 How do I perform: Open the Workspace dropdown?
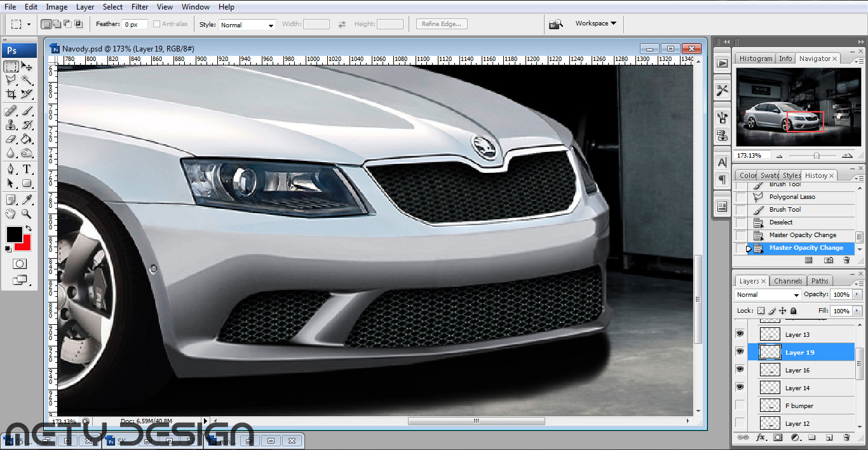coord(595,24)
